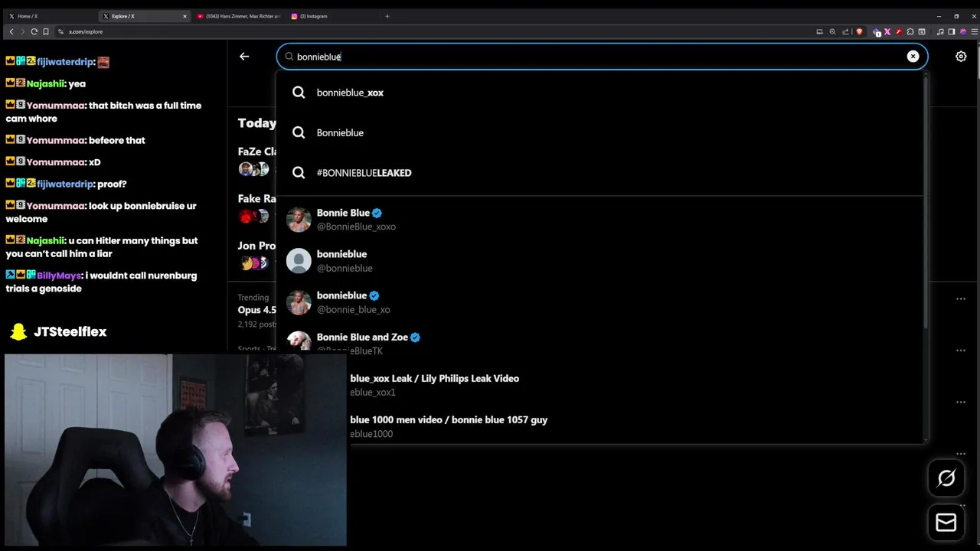Open Explore settings gear

click(x=961, y=56)
